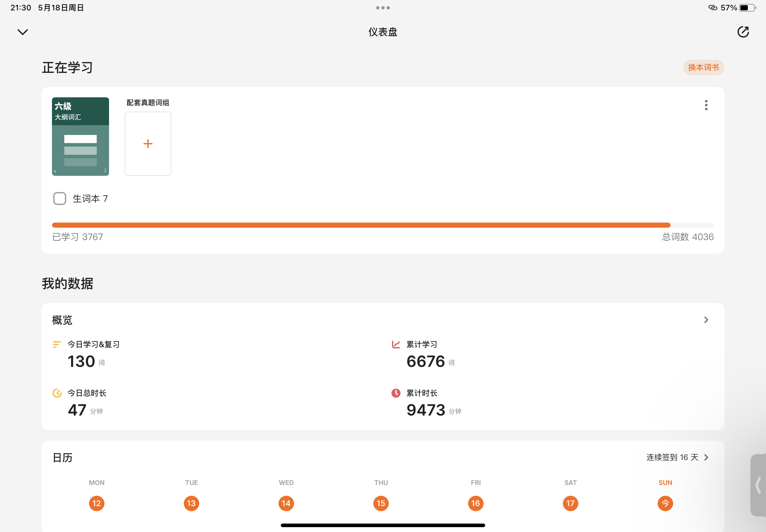Screen dimensions: 766x532
Task: Add a phrase set with plus card
Action: tap(148, 144)
